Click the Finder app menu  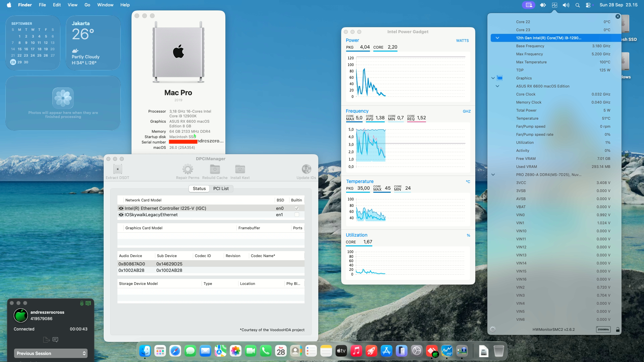click(25, 5)
